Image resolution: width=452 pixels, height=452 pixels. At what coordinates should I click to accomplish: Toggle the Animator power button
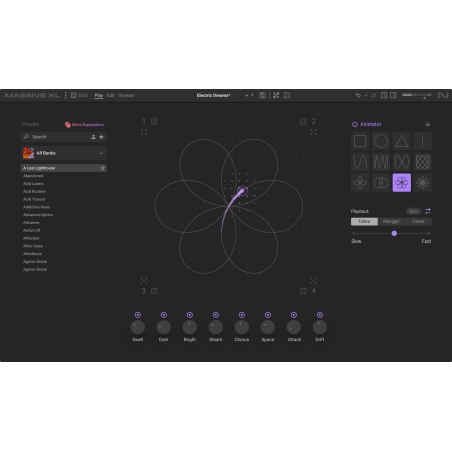(x=355, y=124)
